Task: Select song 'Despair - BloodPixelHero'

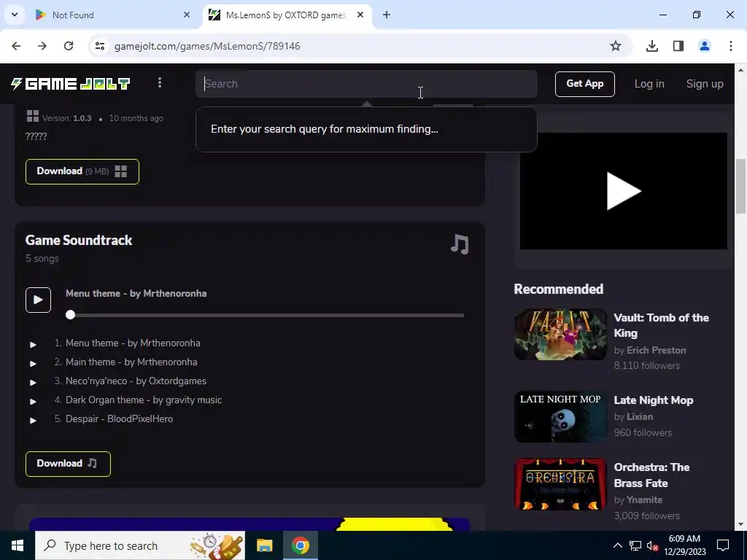Action: (x=119, y=419)
